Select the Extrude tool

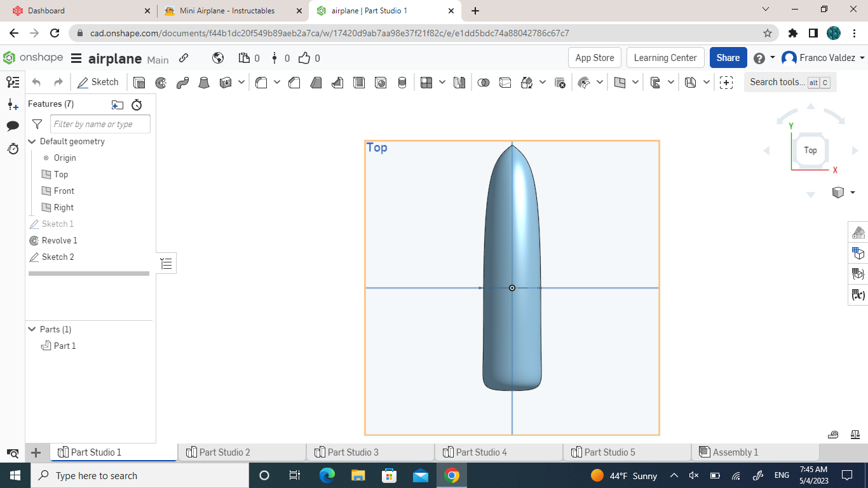click(140, 83)
